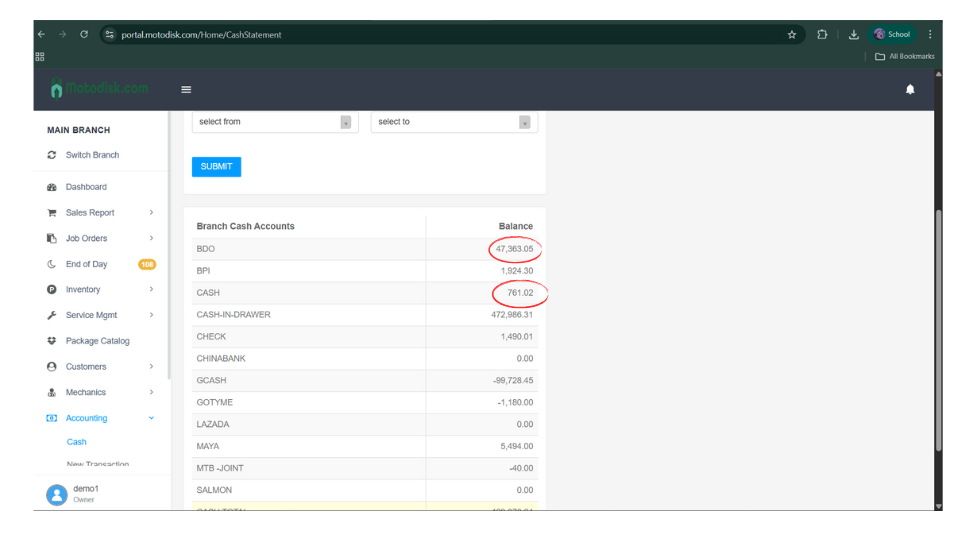Click the notification bell icon
960x540 pixels.
910,90
